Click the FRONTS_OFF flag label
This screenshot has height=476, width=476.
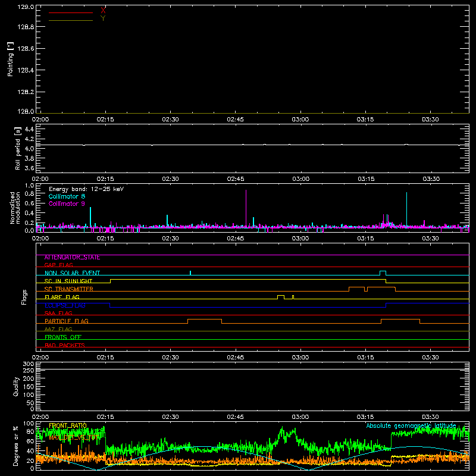click(x=63, y=337)
